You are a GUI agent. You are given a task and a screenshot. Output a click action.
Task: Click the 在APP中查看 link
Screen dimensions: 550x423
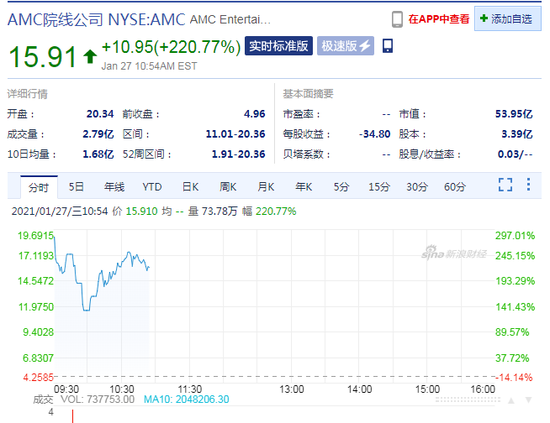438,19
